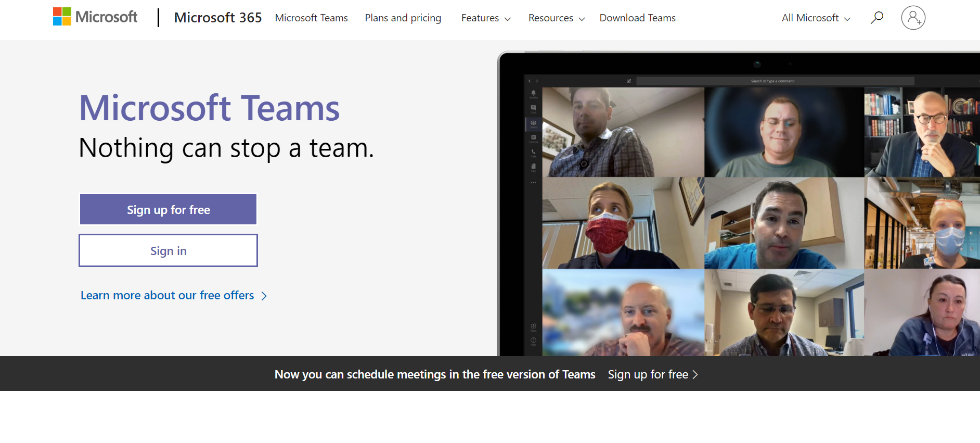The height and width of the screenshot is (443, 980).
Task: Expand the All Microsoft menu
Action: click(x=816, y=18)
